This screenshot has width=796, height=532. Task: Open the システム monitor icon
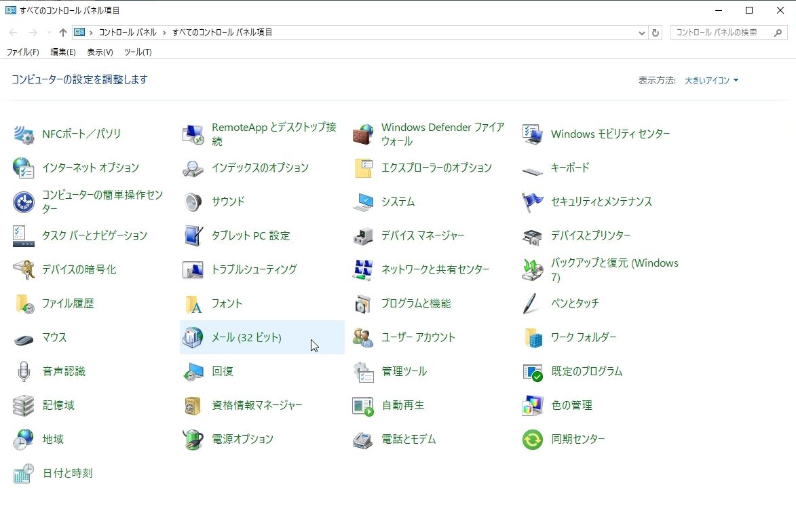tap(362, 202)
